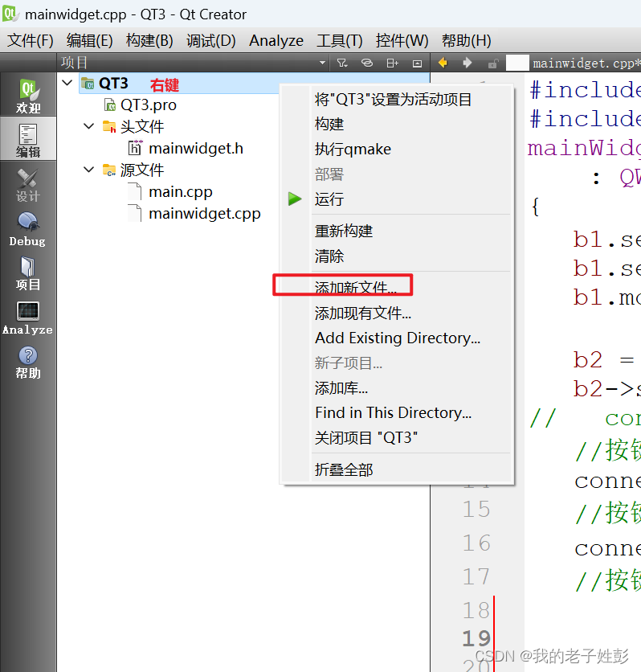Image resolution: width=641 pixels, height=672 pixels.
Task: Toggle synchronize with editor link icon
Action: click(367, 64)
